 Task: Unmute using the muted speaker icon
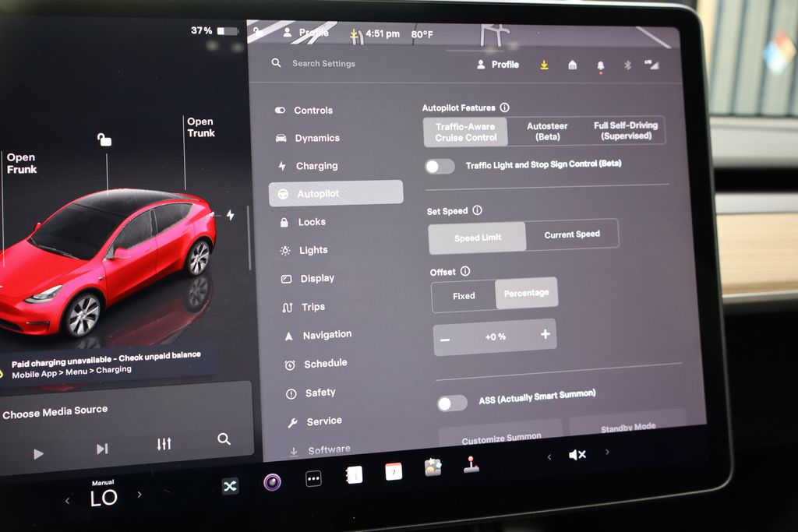coord(577,455)
